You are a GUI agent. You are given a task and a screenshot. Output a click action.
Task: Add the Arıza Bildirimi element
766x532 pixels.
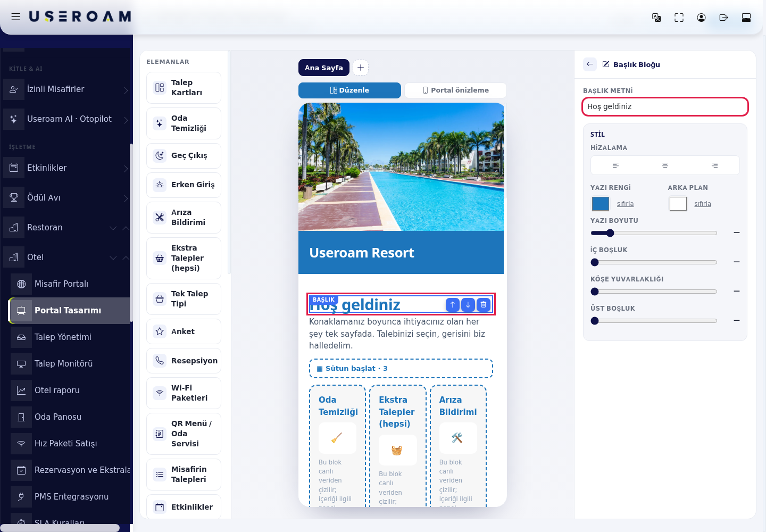pos(184,218)
